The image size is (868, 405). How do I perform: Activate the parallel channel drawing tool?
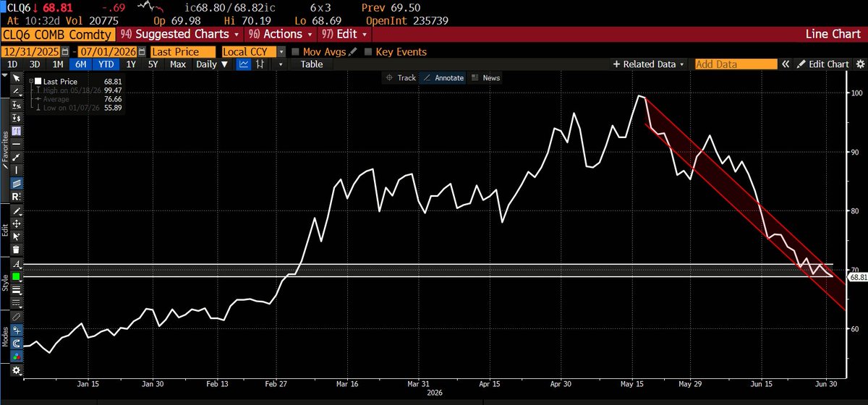pyautogui.click(x=17, y=183)
